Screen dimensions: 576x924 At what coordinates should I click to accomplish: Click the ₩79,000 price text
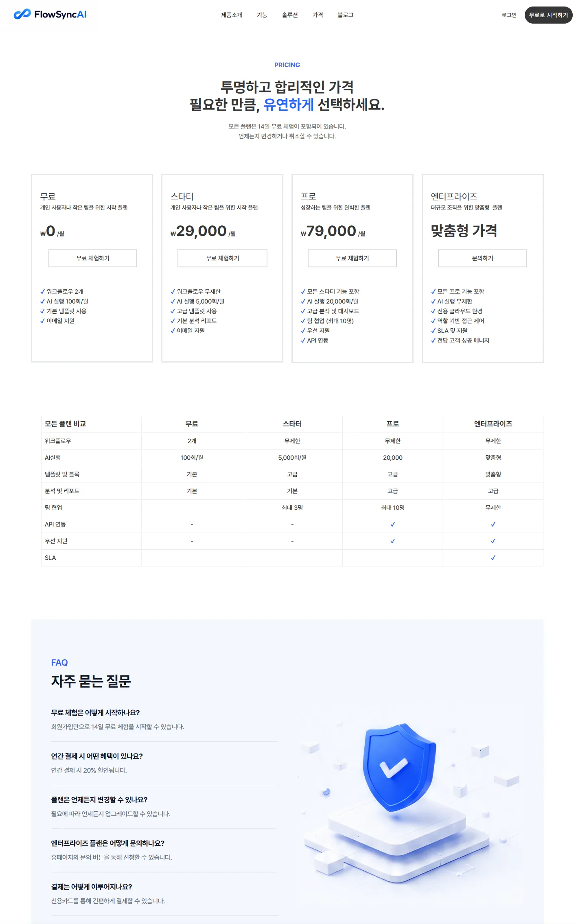coord(328,231)
